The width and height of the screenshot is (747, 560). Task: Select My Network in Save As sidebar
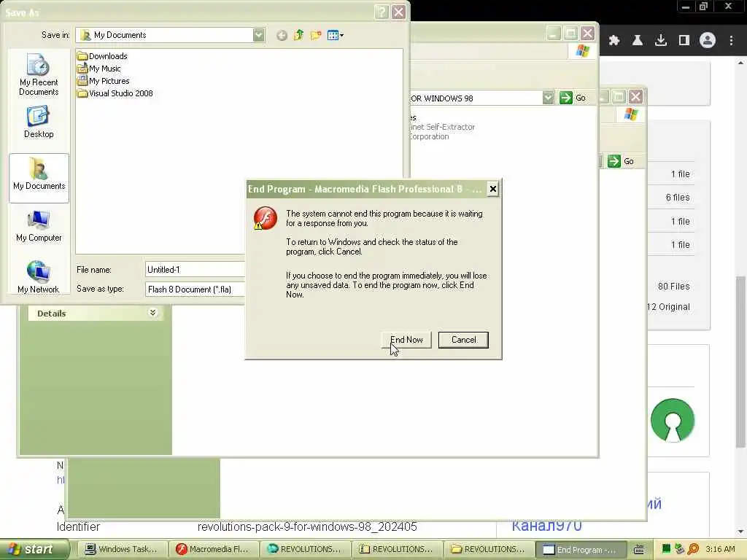click(x=39, y=276)
